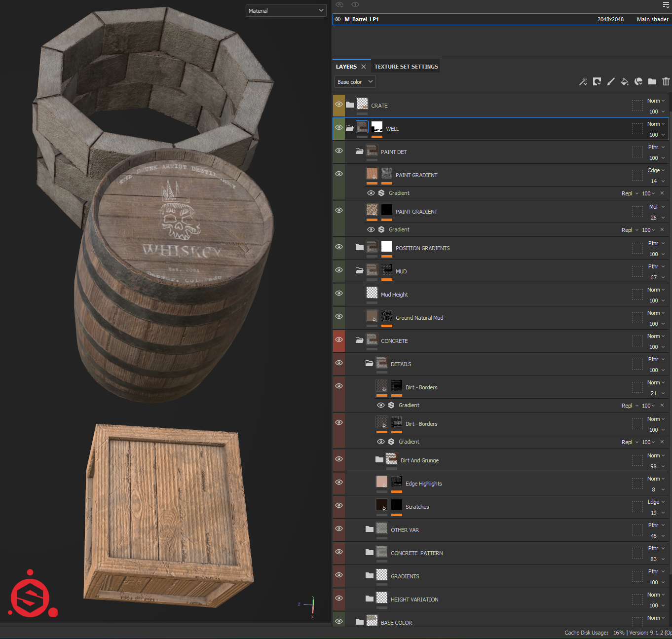Select the Ground Natural Mud mask thumbnail
The height and width of the screenshot is (639, 672).
[x=387, y=316]
